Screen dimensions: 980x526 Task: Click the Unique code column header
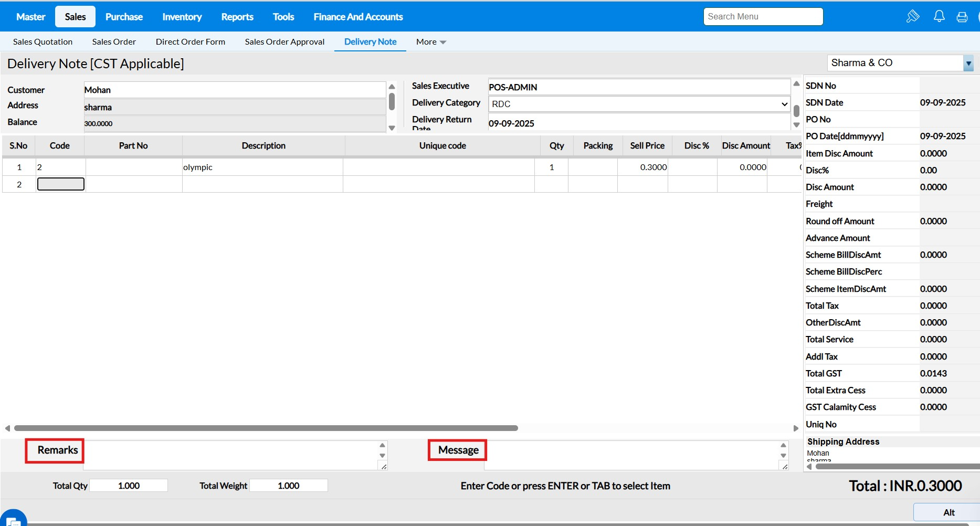pos(442,146)
